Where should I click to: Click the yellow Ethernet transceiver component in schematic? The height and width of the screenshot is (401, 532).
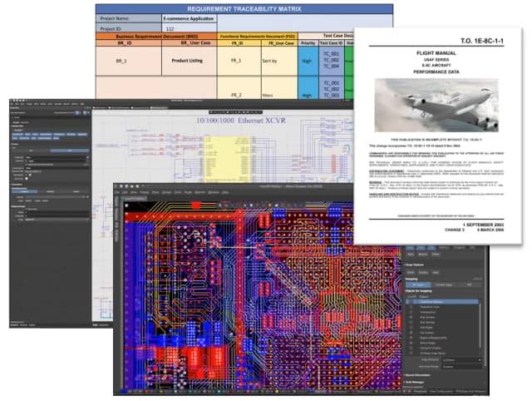pyautogui.click(x=228, y=159)
